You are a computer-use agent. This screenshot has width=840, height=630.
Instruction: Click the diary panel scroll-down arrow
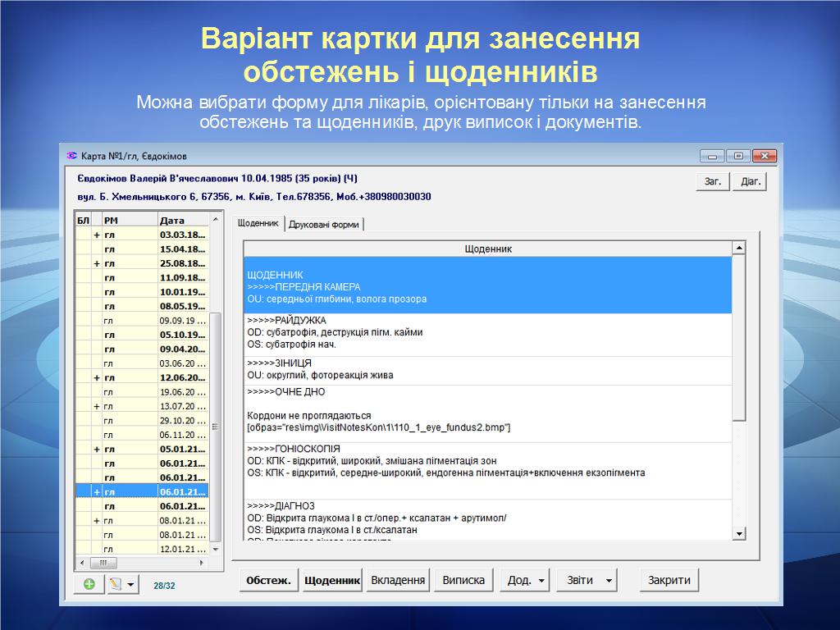(x=738, y=534)
